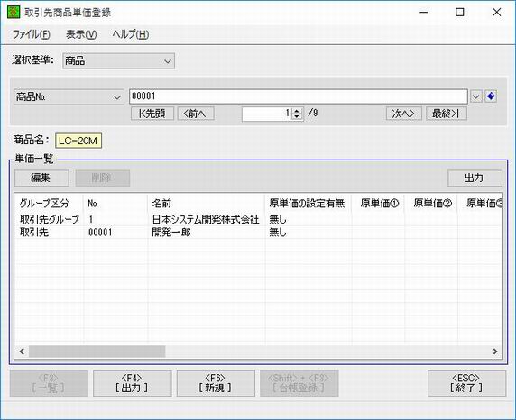Open the 選択基準 商品 dropdown
This screenshot has width=516, height=420.
pyautogui.click(x=118, y=61)
